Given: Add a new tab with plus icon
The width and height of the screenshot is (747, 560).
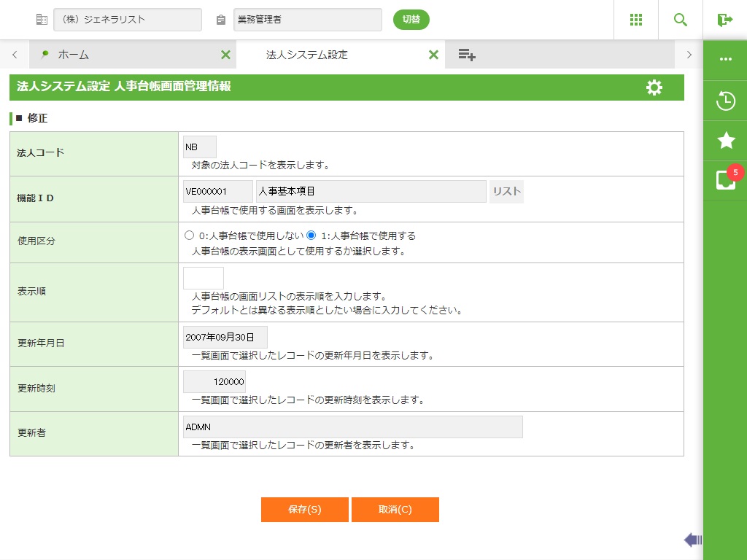Looking at the screenshot, I should (x=467, y=55).
